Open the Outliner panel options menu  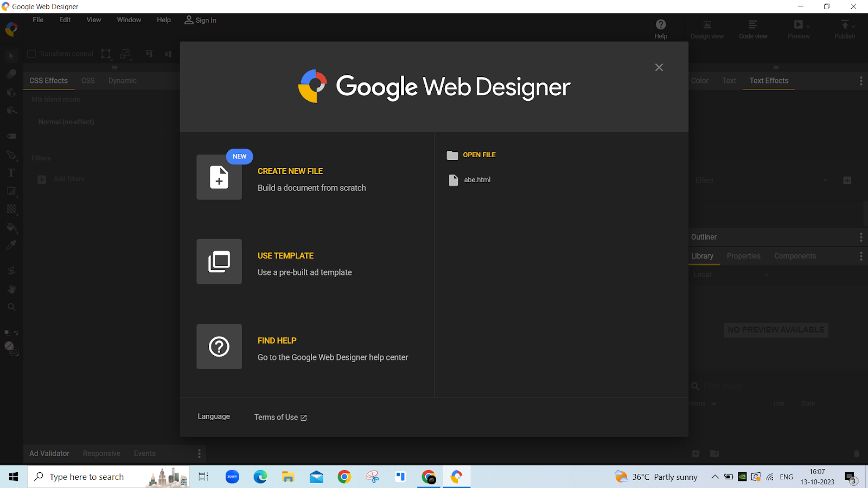(860, 237)
